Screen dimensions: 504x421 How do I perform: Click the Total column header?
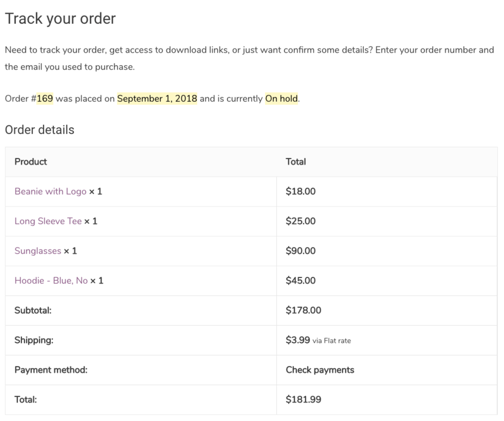(296, 162)
